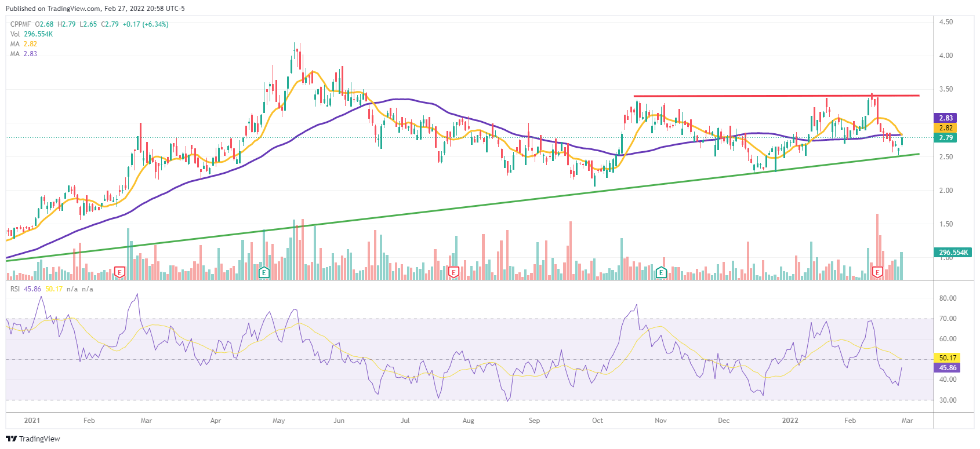The width and height of the screenshot is (980, 449).
Task: Click the 60.00 RSI axis label
Action: (948, 339)
